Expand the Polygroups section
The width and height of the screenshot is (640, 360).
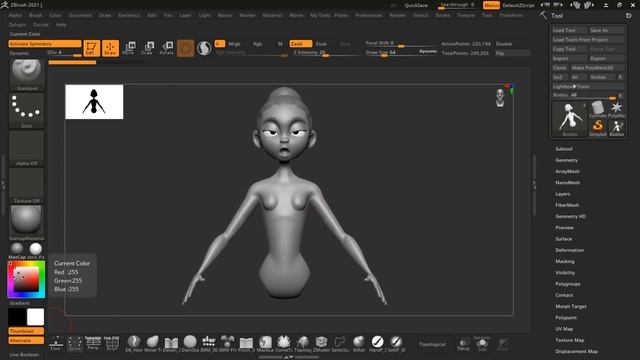(x=568, y=284)
